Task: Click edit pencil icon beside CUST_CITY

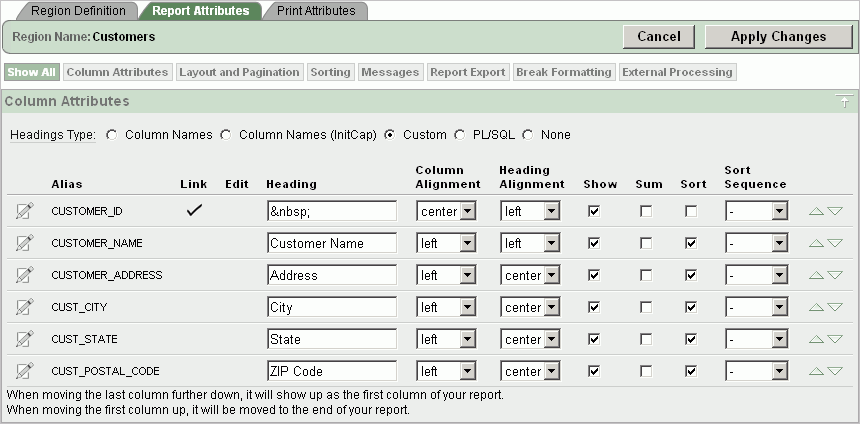Action: coord(25,307)
